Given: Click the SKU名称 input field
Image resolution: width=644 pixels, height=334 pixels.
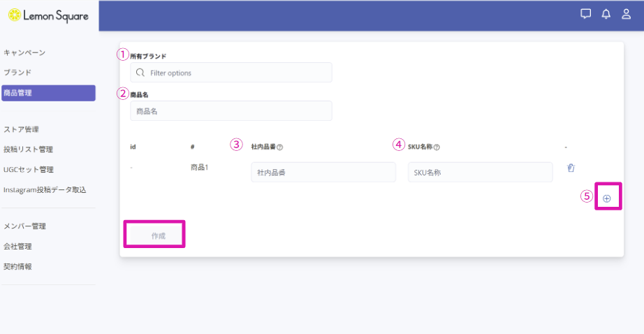Looking at the screenshot, I should (x=481, y=172).
